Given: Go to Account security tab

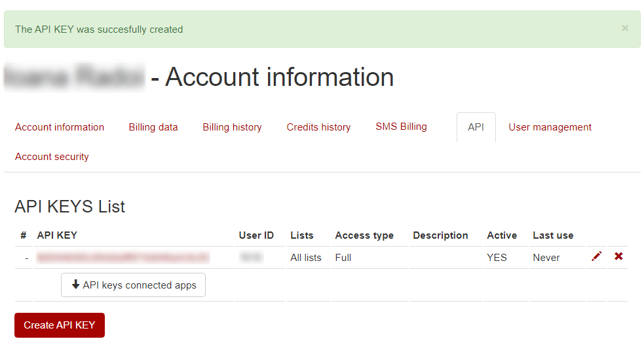Looking at the screenshot, I should (52, 157).
